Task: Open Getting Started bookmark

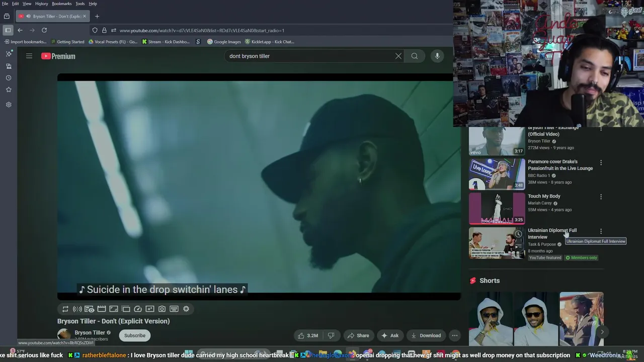Action: tap(67, 42)
